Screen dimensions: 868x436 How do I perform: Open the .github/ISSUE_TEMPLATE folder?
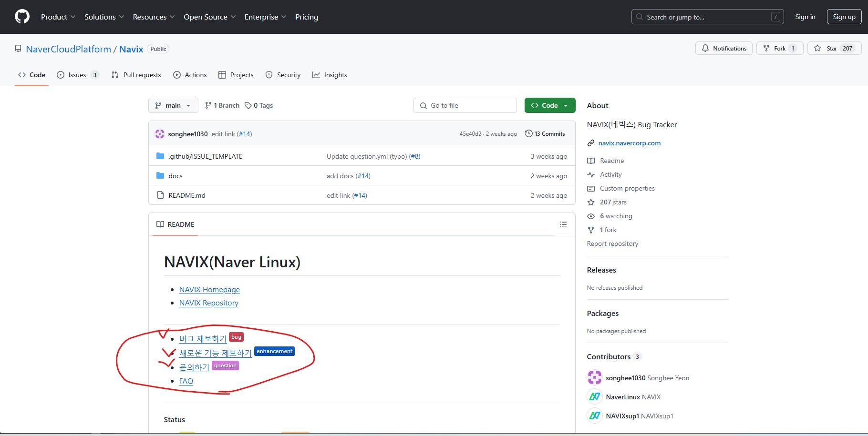pyautogui.click(x=205, y=156)
